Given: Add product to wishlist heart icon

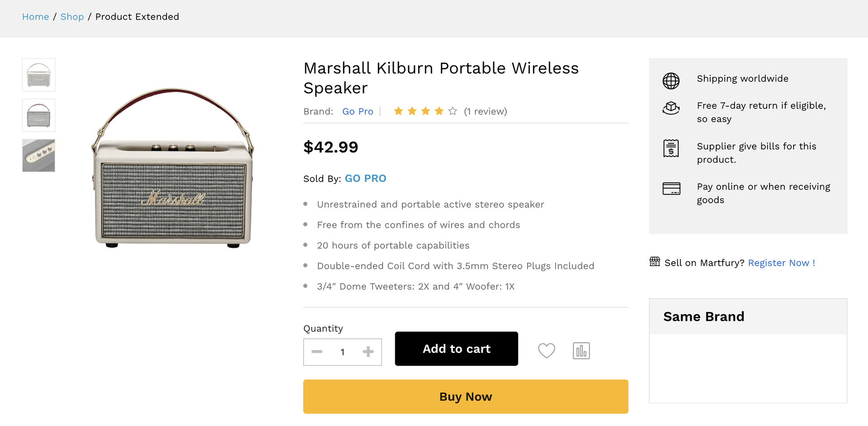Looking at the screenshot, I should (546, 351).
